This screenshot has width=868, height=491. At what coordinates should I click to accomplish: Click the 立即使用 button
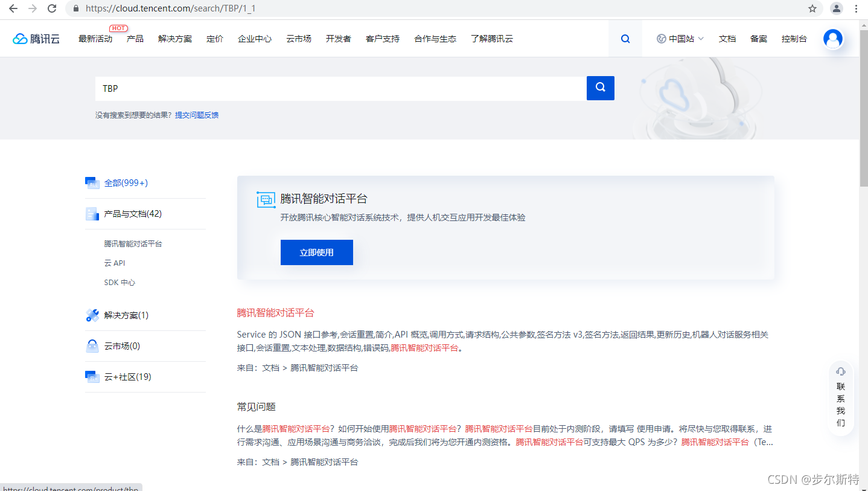click(x=317, y=252)
